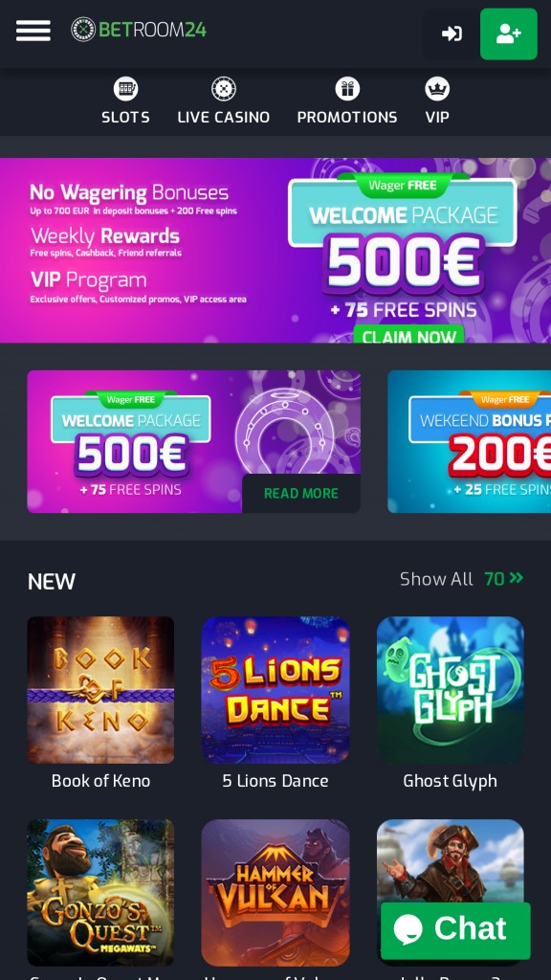
Task: Launch the Ghost Glyph game
Action: point(451,690)
